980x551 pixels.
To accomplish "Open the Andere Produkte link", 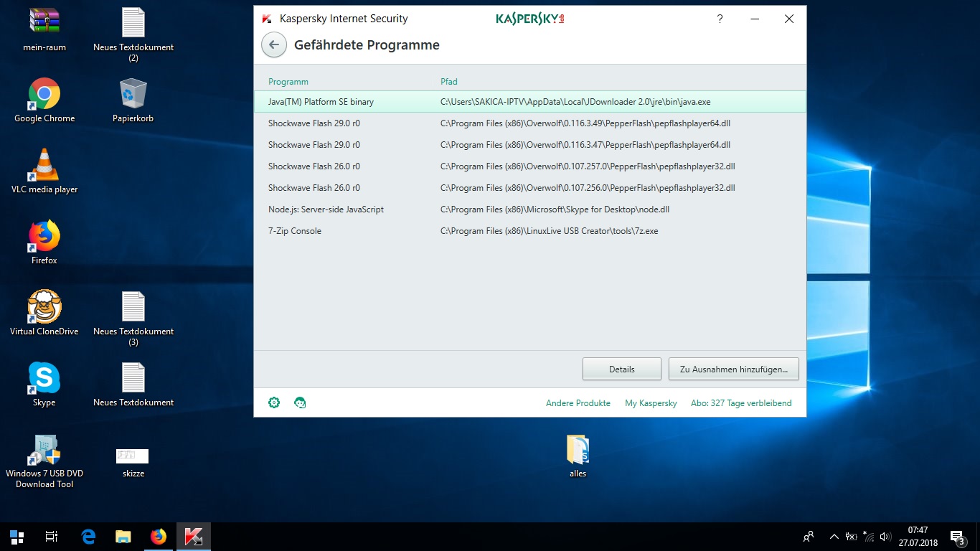I will click(x=578, y=403).
